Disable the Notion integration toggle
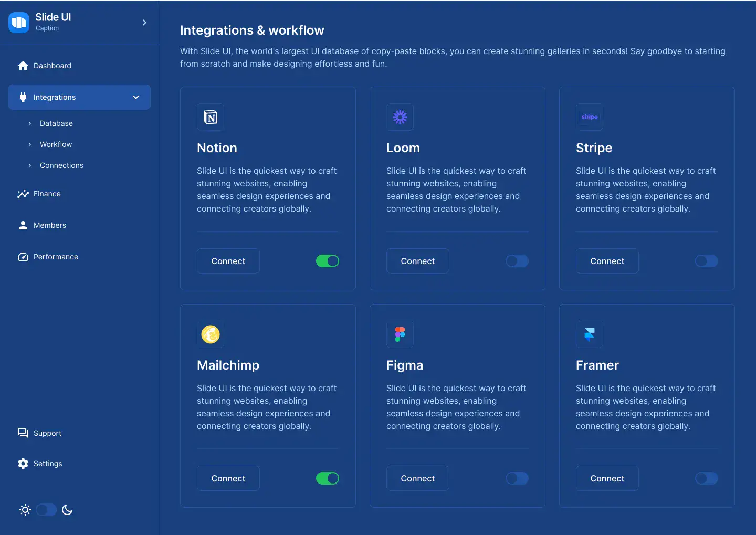Screen dimensions: 756x535 click(328, 261)
